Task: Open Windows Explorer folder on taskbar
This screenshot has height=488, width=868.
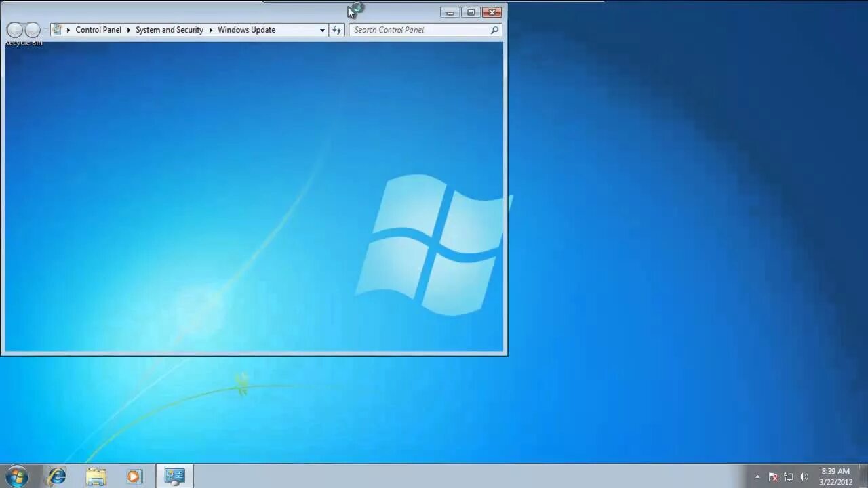Action: (x=96, y=476)
